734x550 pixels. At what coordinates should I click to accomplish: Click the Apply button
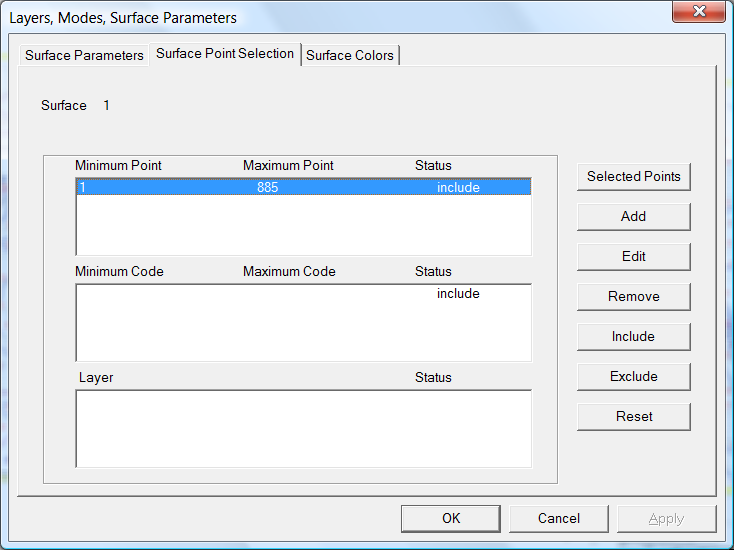pos(666,518)
